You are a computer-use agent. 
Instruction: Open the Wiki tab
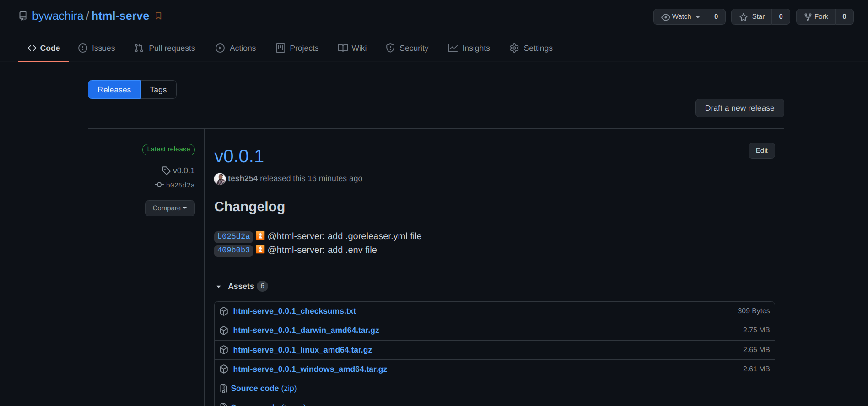click(352, 48)
